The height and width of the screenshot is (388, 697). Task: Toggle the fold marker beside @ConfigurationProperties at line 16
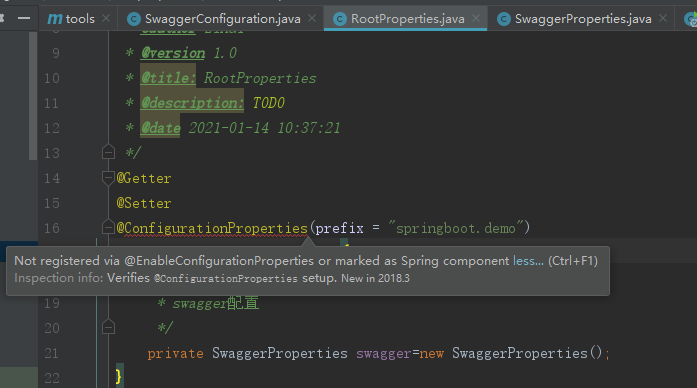pos(108,228)
